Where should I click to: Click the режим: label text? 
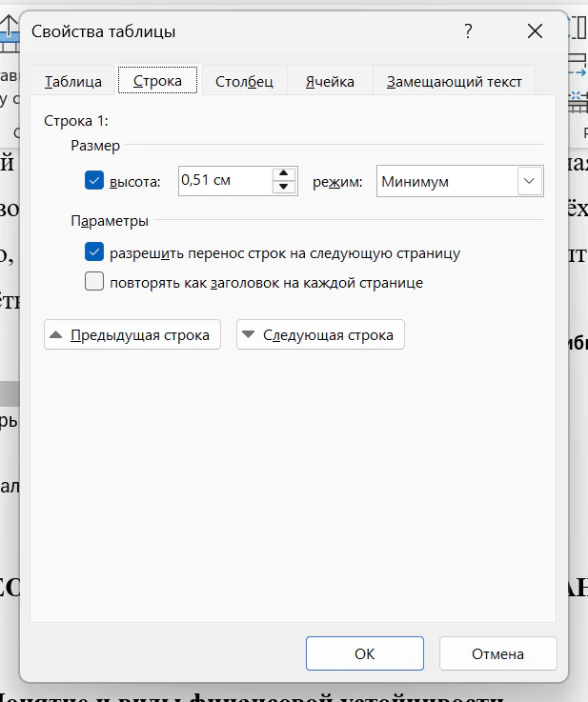pos(337,182)
